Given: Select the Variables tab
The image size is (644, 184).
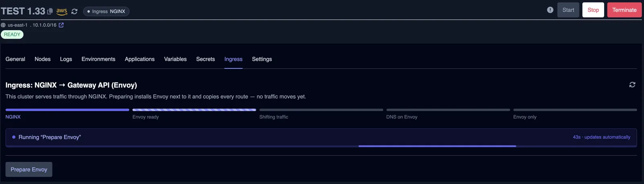Looking at the screenshot, I should point(175,59).
